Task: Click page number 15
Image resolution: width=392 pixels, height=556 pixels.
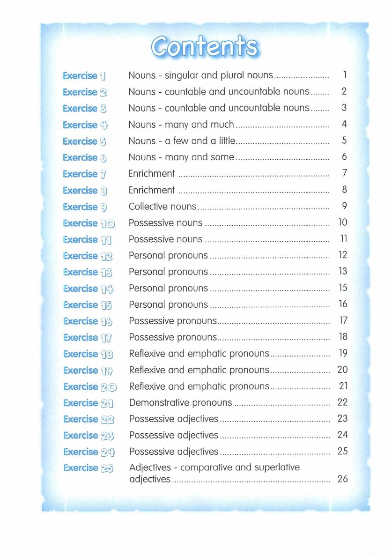Action: [343, 288]
